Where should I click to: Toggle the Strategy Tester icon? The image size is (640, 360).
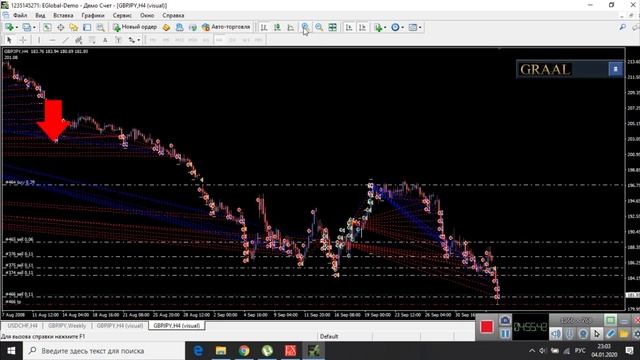click(x=100, y=27)
